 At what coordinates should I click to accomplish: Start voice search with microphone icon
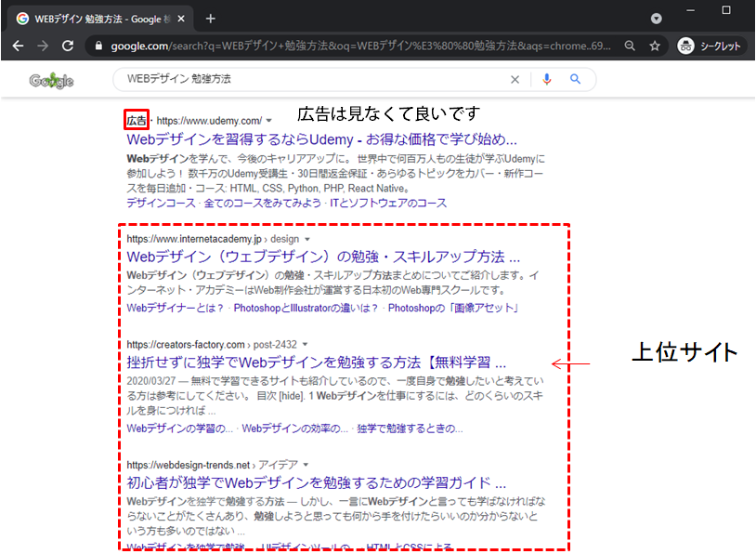(546, 79)
